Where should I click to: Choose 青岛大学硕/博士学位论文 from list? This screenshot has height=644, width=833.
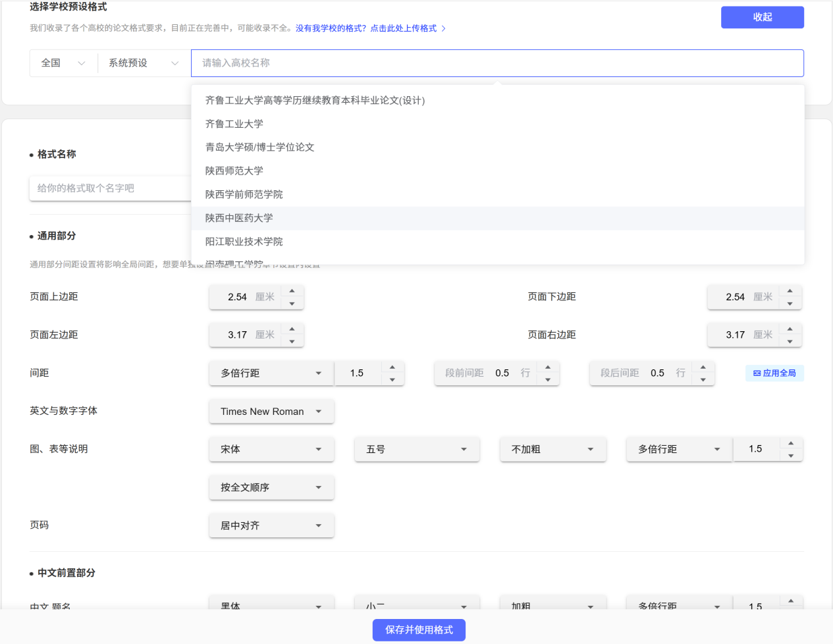pyautogui.click(x=497, y=148)
